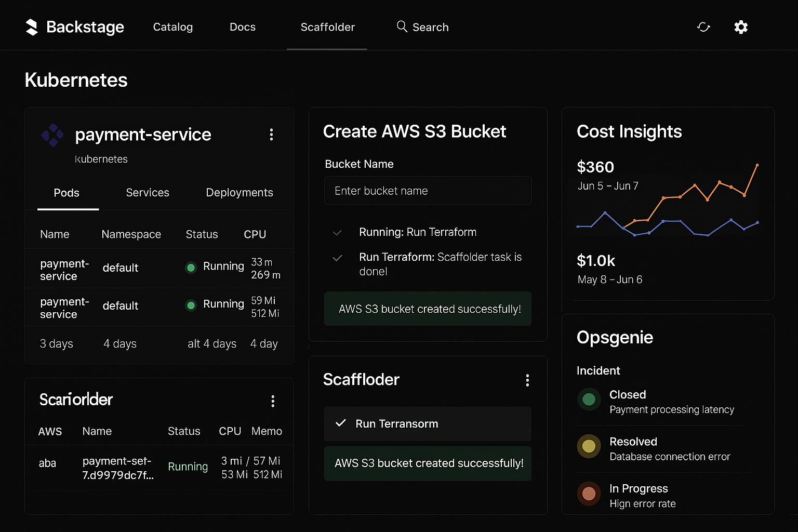Open the Database connection error incident

pyautogui.click(x=670, y=457)
